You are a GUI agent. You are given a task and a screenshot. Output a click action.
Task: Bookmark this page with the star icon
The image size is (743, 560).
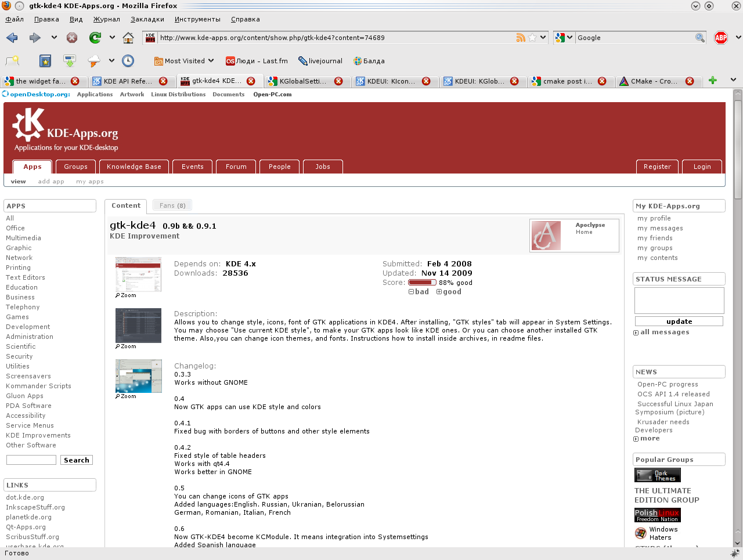(532, 38)
